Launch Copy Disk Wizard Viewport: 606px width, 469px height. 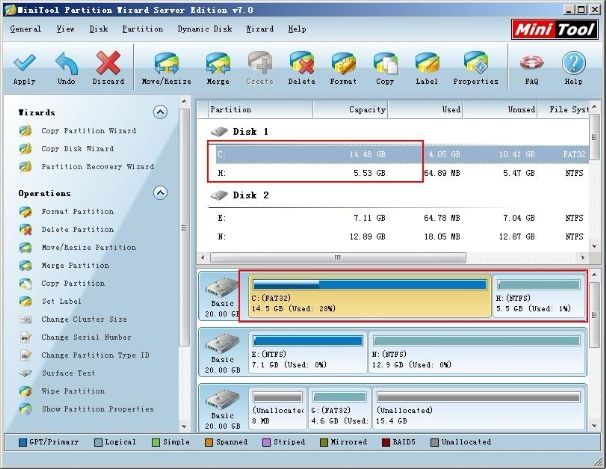pos(77,149)
